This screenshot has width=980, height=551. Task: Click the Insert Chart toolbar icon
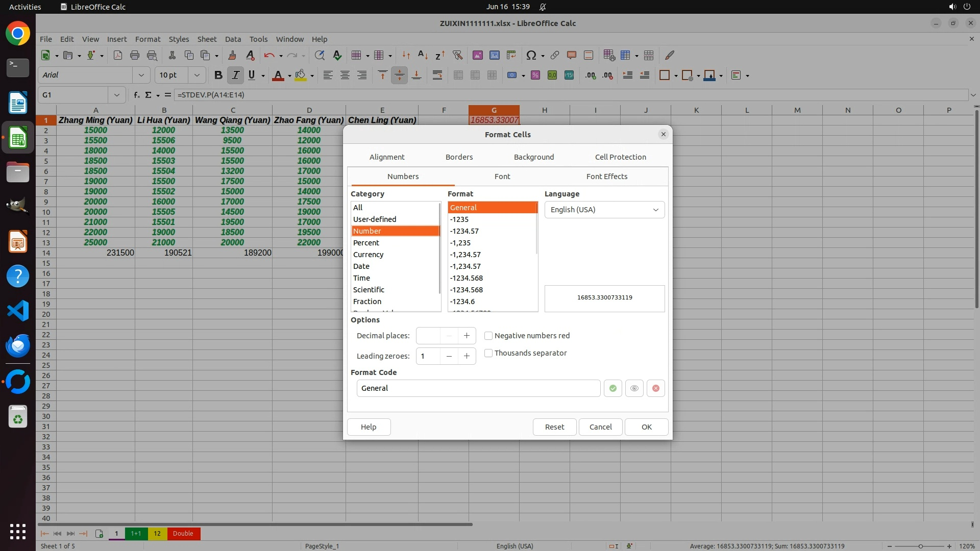pyautogui.click(x=494, y=55)
